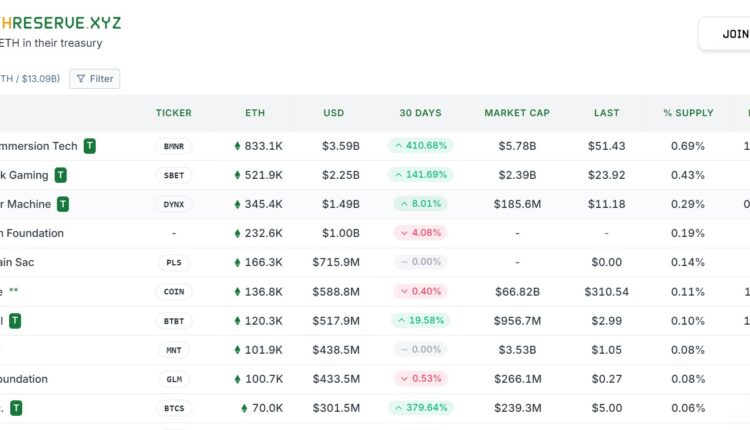Sort by USD column header
750x430 pixels.
coord(334,113)
